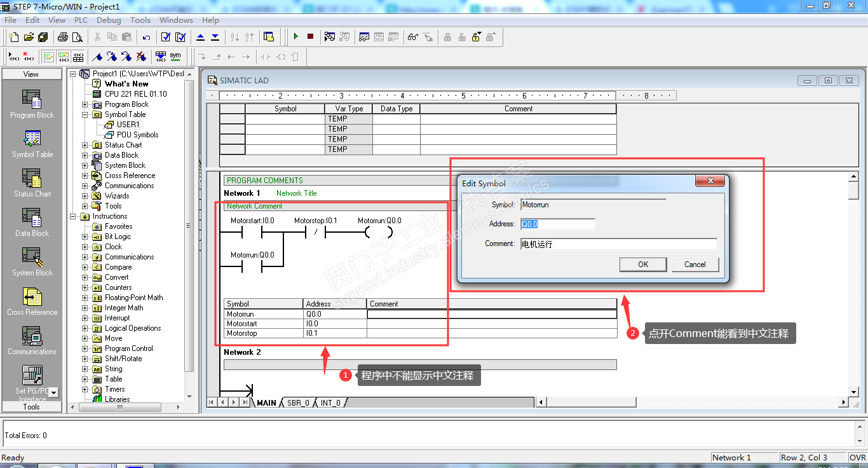The image size is (868, 468).
Task: Select POU Symbols in the project tree
Action: (137, 135)
